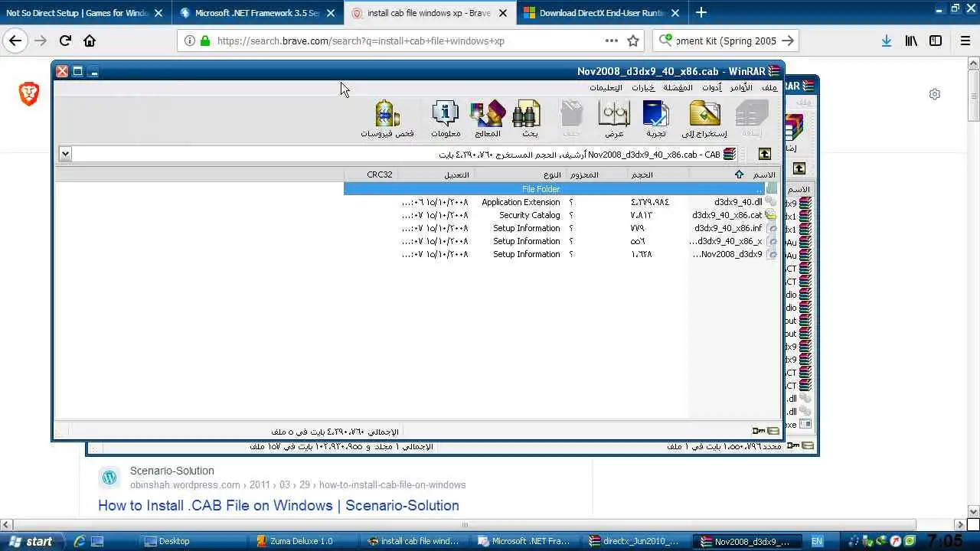Switch to the Download DirectX End-User Runtime tab
Screen dimensions: 980x551
(603, 13)
